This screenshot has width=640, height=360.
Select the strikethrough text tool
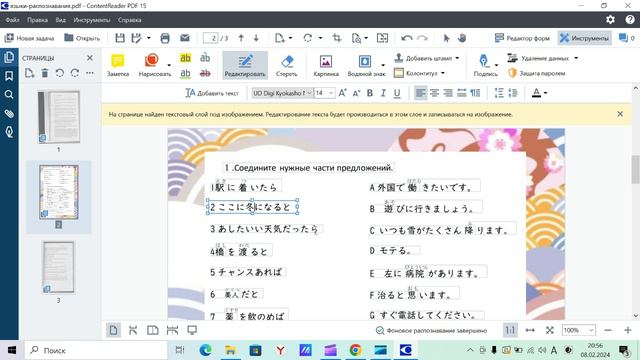tap(205, 73)
